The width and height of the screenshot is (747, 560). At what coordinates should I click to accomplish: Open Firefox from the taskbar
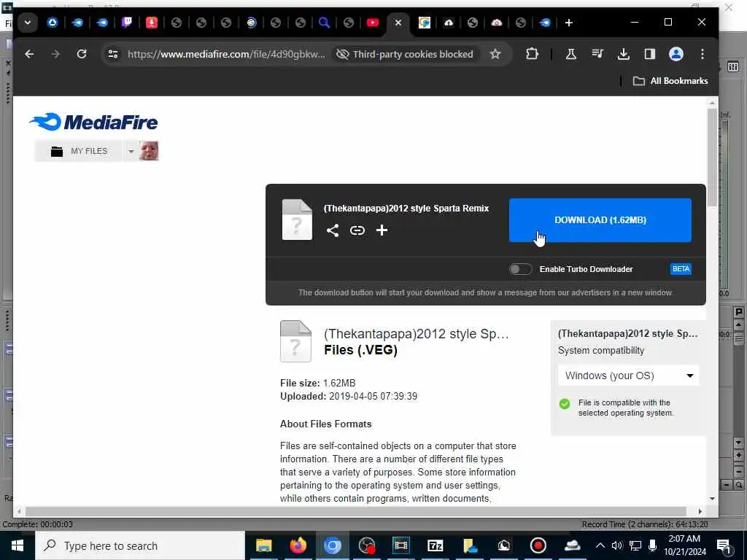point(298,545)
